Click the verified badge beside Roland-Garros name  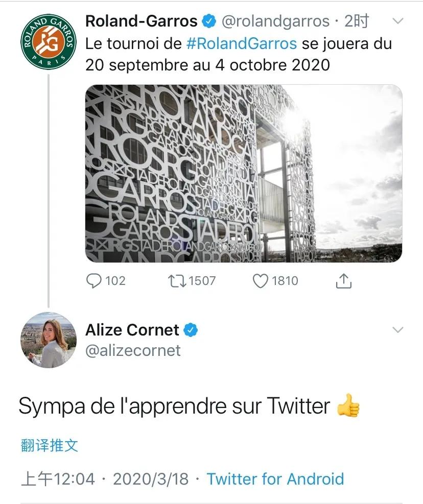tap(209, 21)
